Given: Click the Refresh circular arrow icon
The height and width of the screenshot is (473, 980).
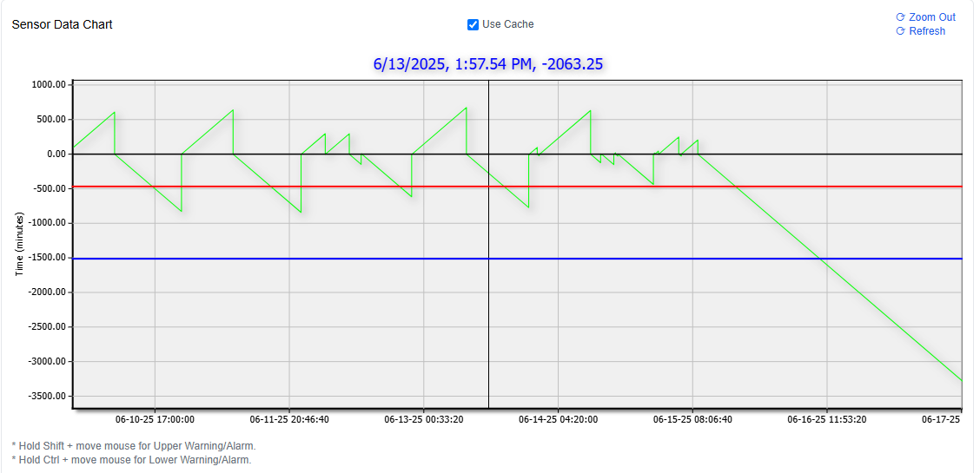Looking at the screenshot, I should [900, 31].
